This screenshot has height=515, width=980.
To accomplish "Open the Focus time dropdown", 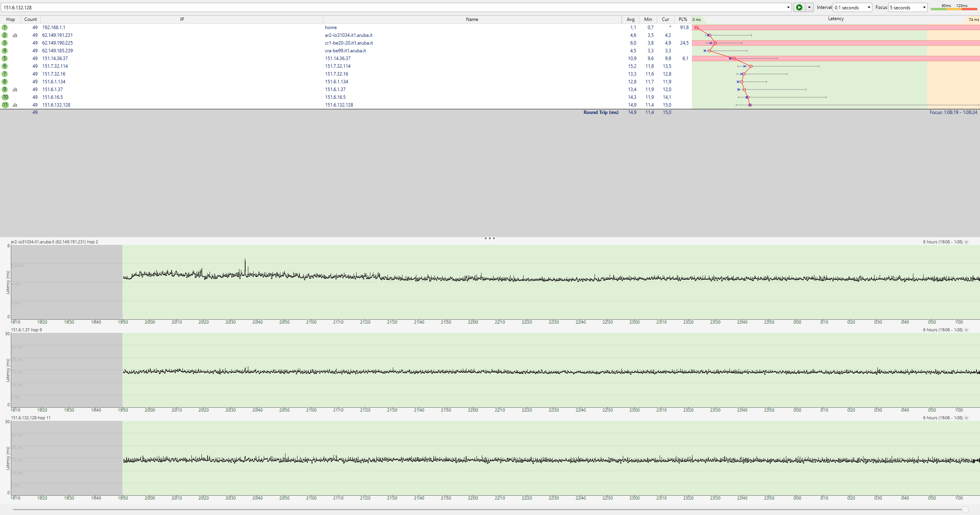I will coord(908,7).
